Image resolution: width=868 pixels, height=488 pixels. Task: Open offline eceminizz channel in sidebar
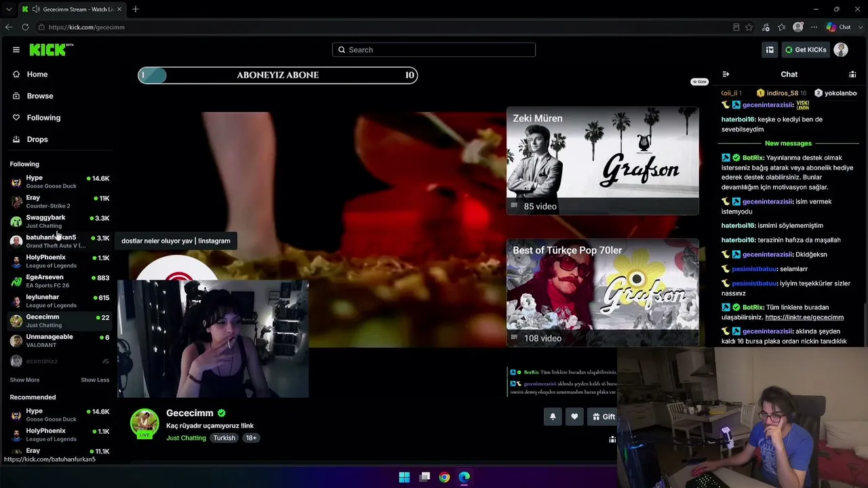[60, 361]
